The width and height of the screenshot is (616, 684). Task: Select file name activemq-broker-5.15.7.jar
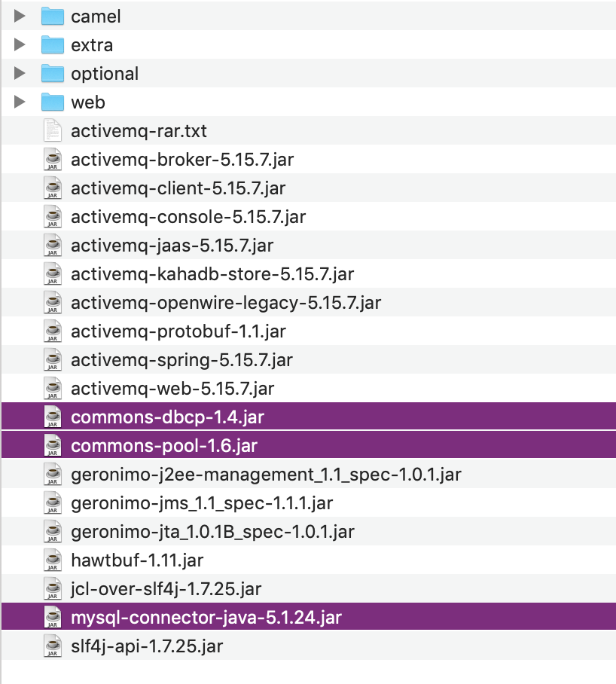pyautogui.click(x=182, y=160)
